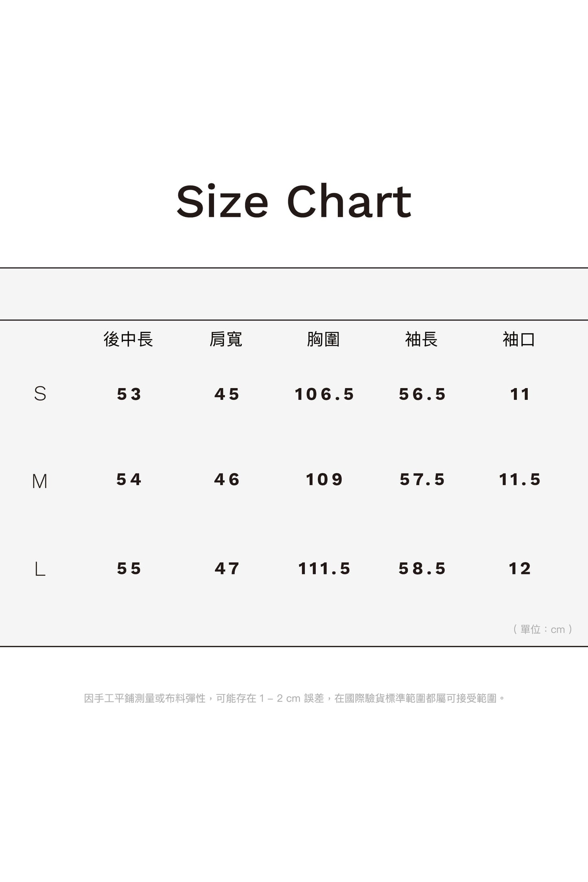Click the 單位:cm unit note

pos(543,629)
